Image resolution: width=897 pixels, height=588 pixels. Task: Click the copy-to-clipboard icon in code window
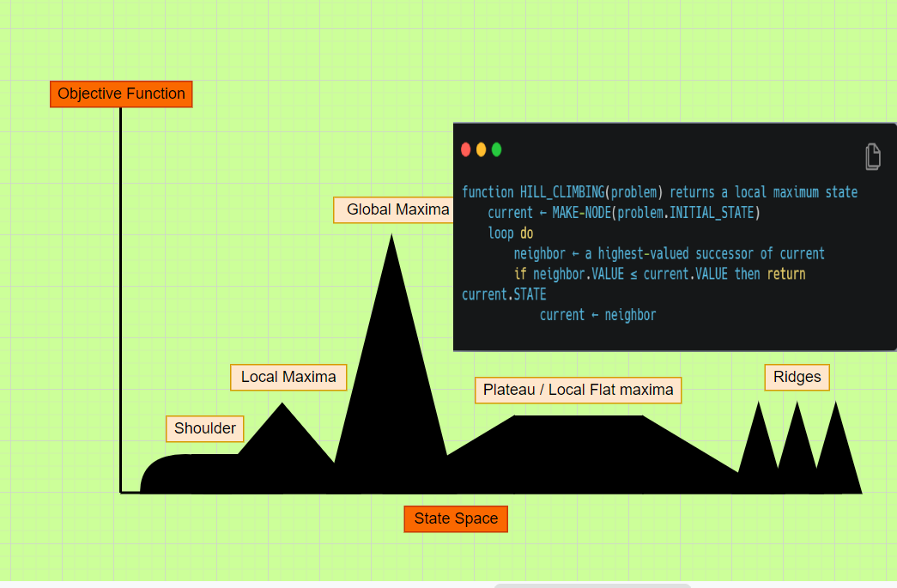point(873,156)
